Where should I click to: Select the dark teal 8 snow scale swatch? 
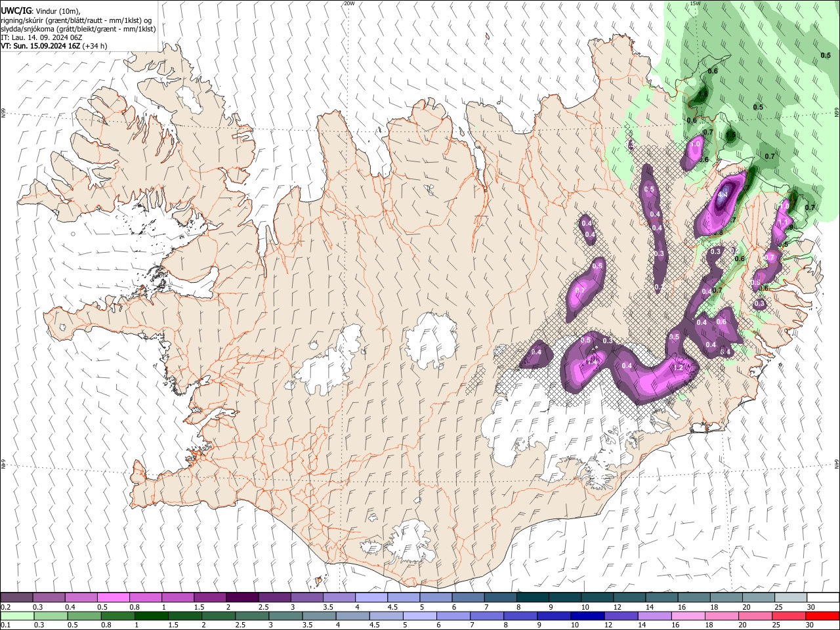[532, 598]
